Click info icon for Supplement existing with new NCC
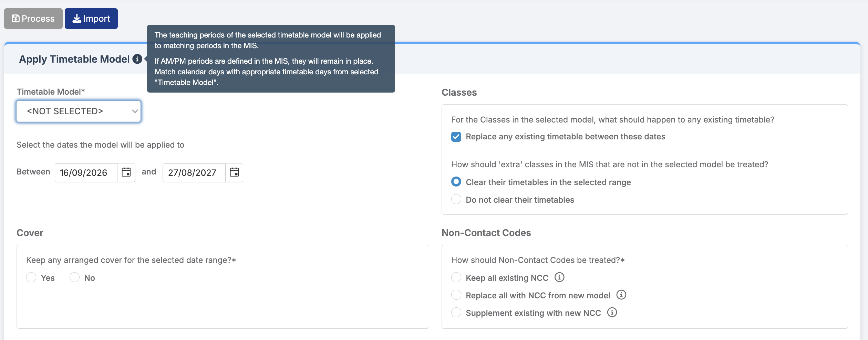Image resolution: width=868 pixels, height=340 pixels. [x=612, y=312]
